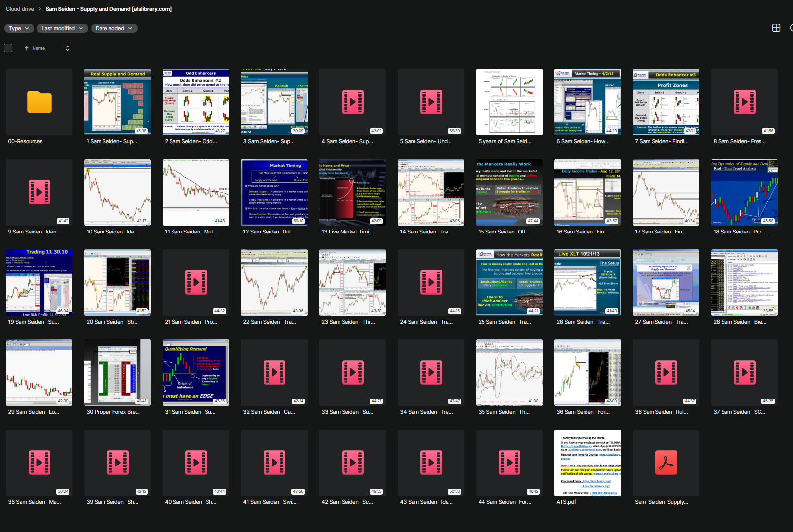Switch to grid view layout icon
The image size is (793, 532).
(776, 28)
